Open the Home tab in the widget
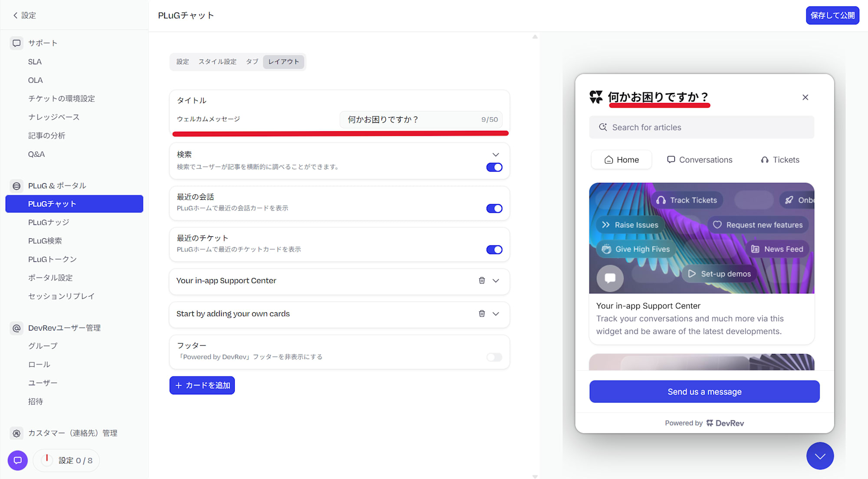Viewport: 868px width, 479px height. [x=621, y=160]
